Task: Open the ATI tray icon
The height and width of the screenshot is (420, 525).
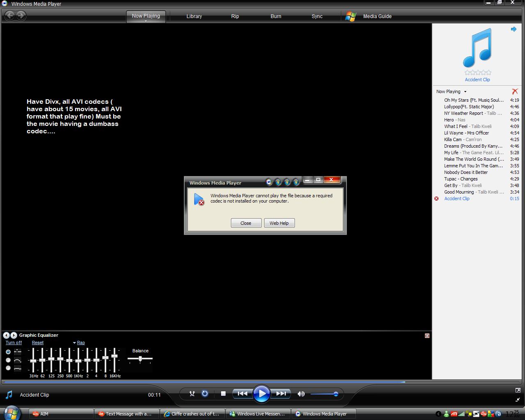Action: click(x=454, y=414)
